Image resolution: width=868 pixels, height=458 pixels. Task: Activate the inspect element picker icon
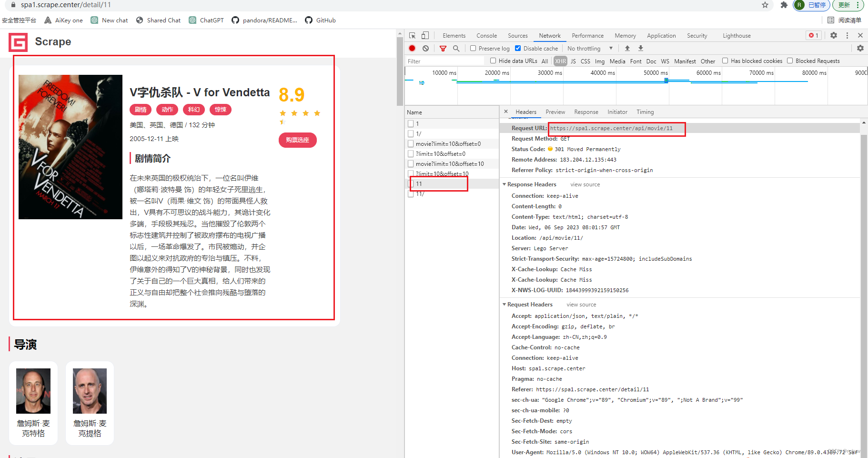[x=412, y=36]
